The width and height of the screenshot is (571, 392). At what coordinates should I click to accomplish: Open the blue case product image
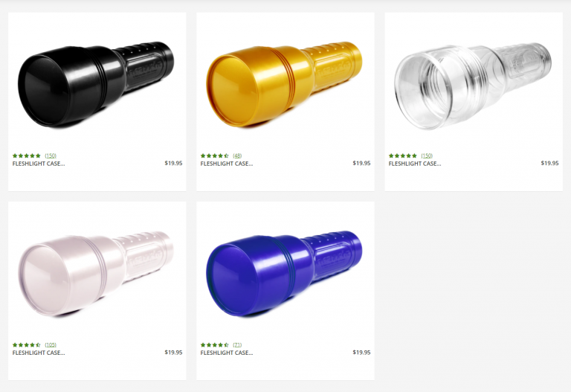click(x=285, y=274)
